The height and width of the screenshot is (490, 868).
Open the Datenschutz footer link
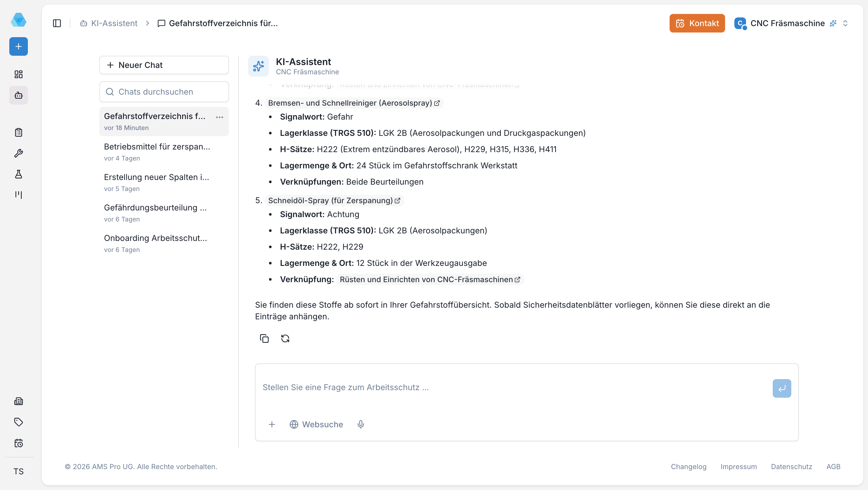coord(792,467)
